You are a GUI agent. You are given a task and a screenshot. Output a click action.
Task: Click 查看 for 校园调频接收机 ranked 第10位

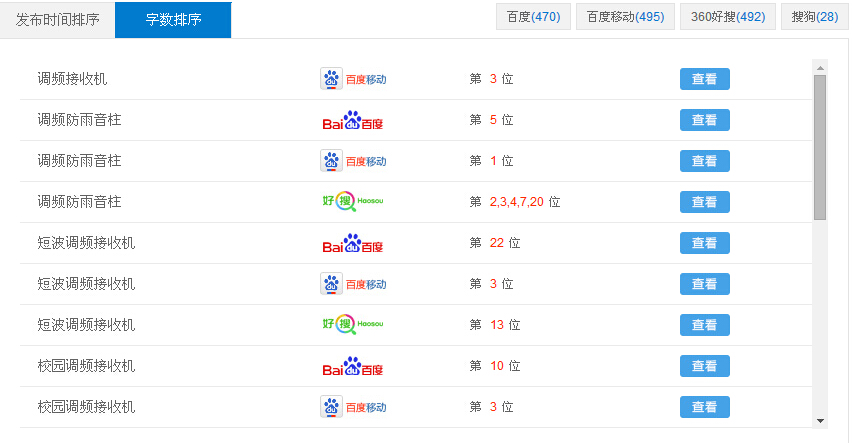(704, 366)
